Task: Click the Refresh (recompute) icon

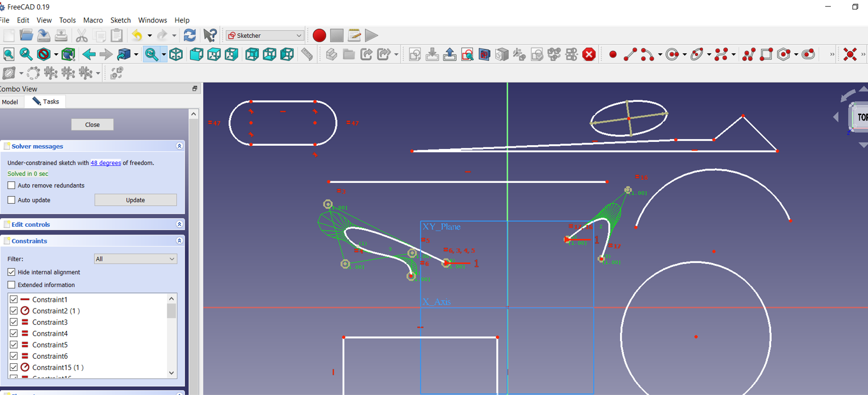Action: tap(189, 36)
